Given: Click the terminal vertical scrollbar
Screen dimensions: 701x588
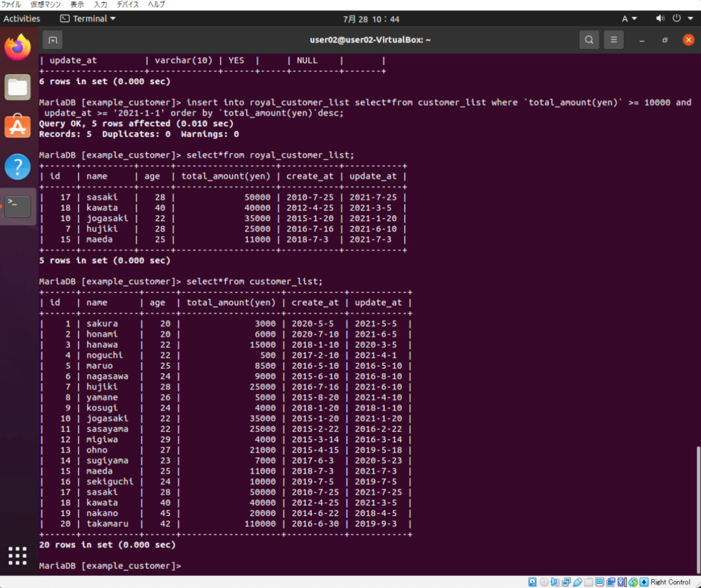Looking at the screenshot, I should tap(698, 505).
